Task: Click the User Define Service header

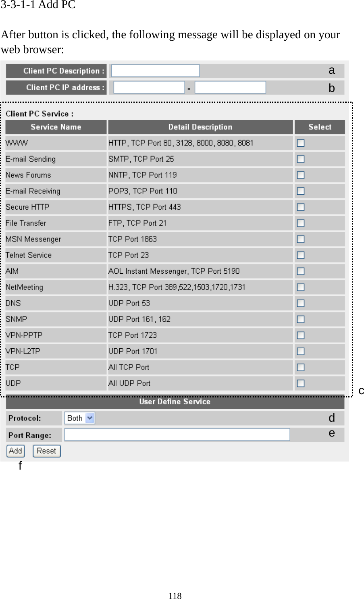Action: point(175,402)
